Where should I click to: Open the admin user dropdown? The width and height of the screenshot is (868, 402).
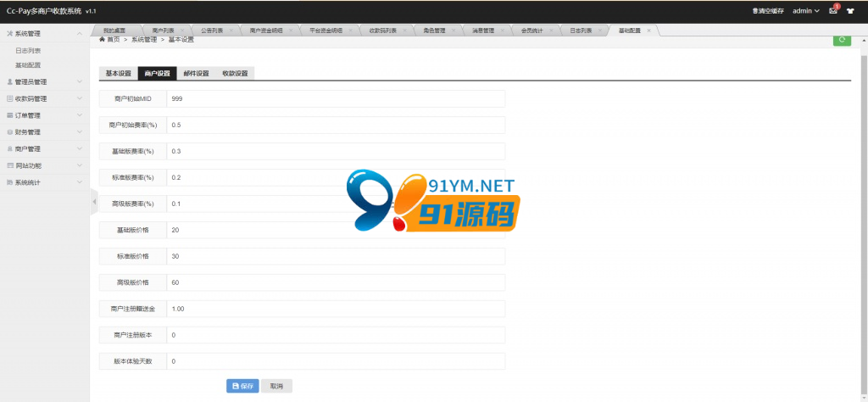pos(806,11)
